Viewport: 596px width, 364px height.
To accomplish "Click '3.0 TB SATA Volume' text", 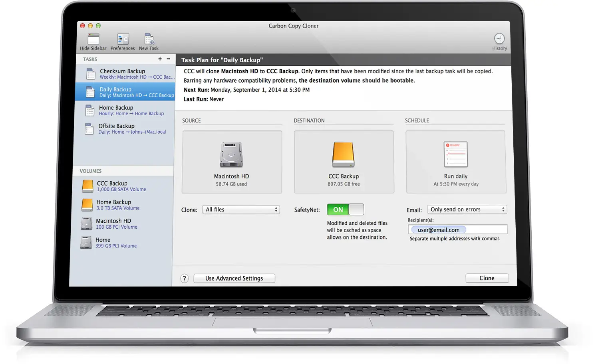I will pos(118,208).
